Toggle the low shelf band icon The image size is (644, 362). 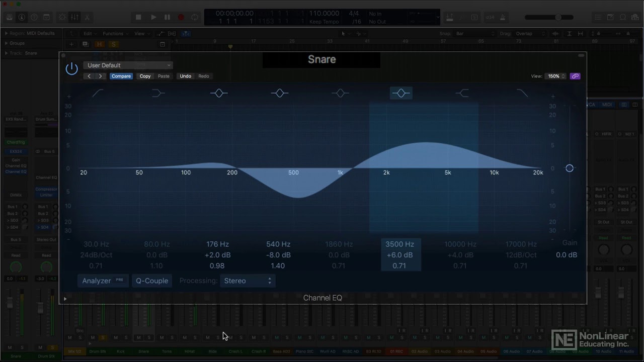[x=158, y=93]
